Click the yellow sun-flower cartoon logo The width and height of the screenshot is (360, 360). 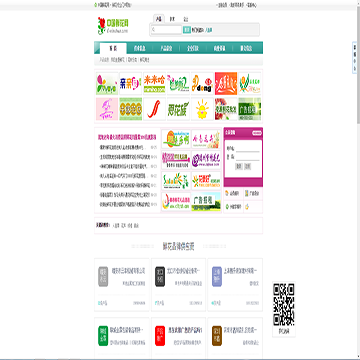tap(202, 109)
